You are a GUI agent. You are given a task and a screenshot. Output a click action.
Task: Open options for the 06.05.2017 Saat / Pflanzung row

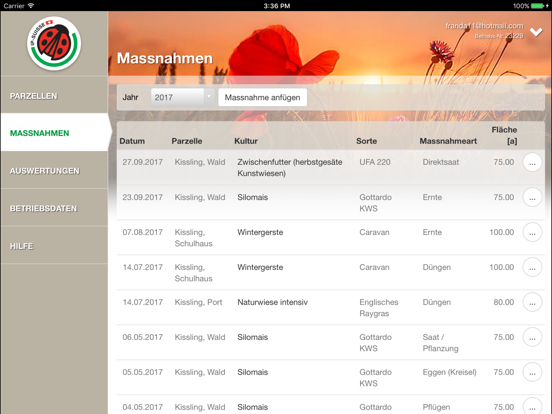click(x=532, y=337)
